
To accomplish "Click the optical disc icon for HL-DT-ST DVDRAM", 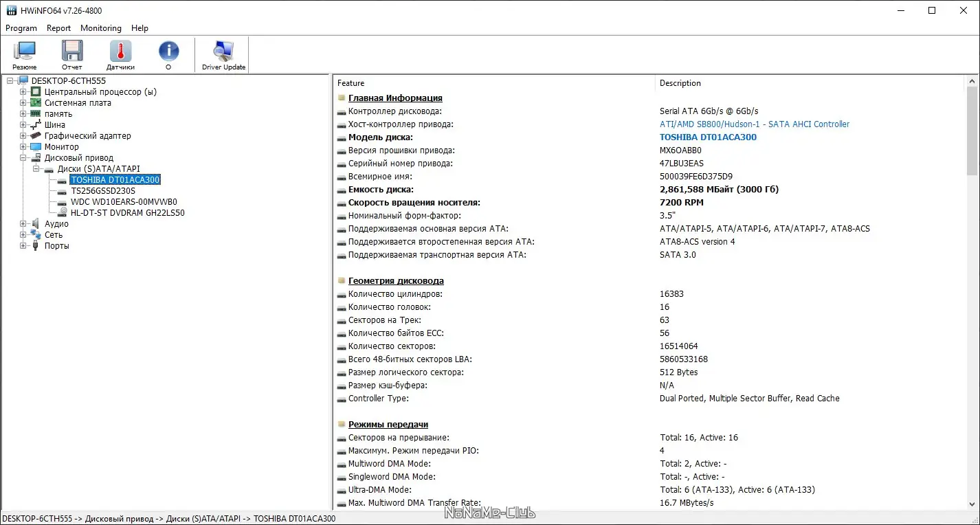I will click(63, 213).
